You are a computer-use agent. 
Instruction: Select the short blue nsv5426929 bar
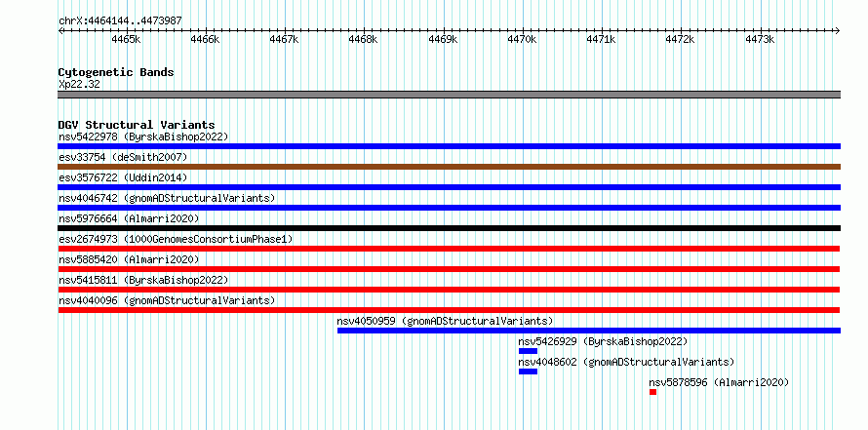coord(528,351)
